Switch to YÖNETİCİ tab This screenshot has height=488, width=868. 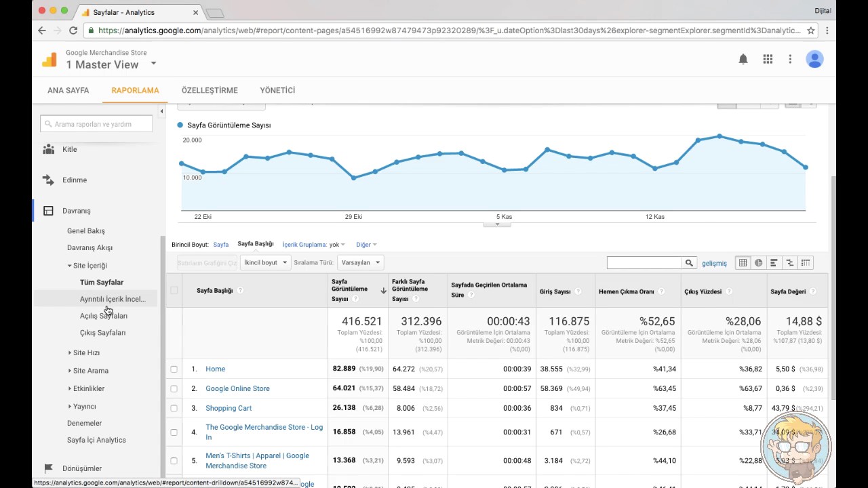277,90
